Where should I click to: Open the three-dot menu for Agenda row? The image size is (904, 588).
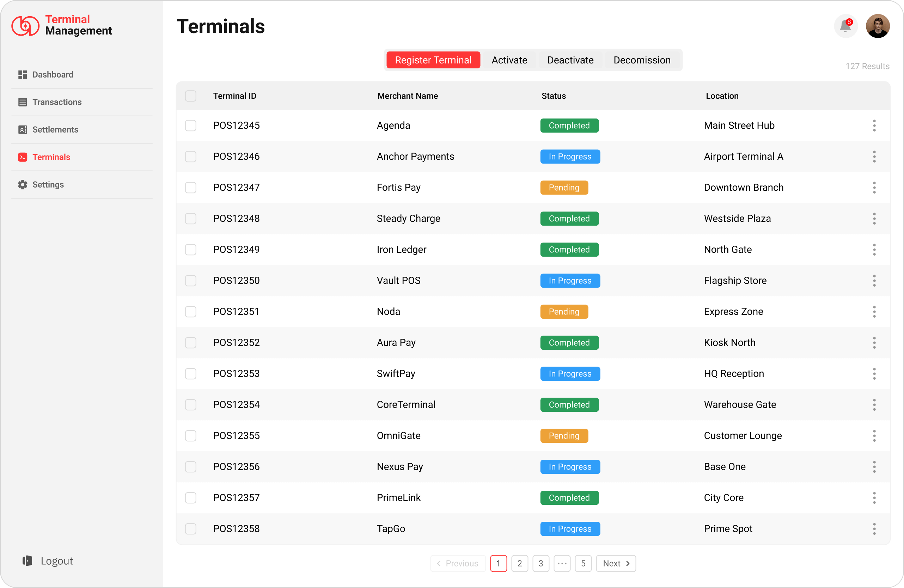pos(874,125)
